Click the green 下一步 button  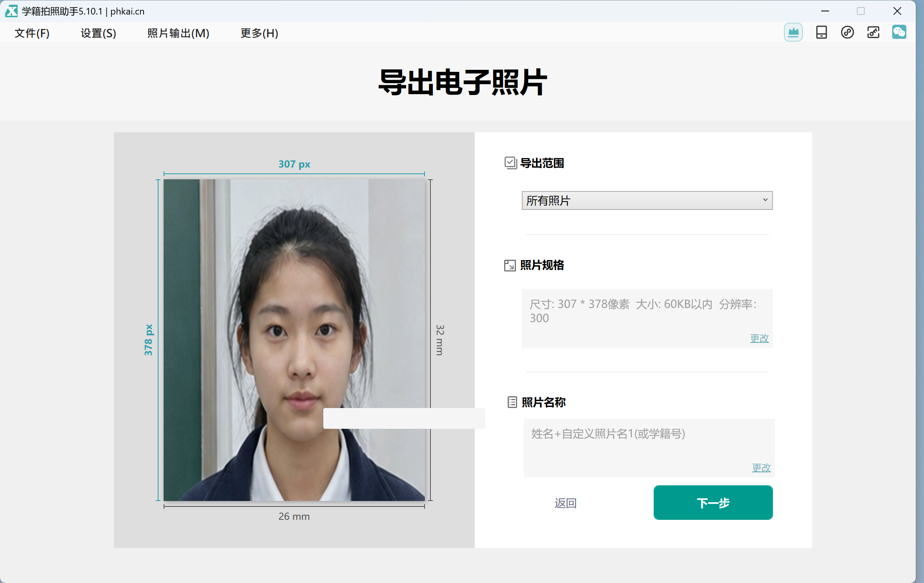click(x=713, y=503)
